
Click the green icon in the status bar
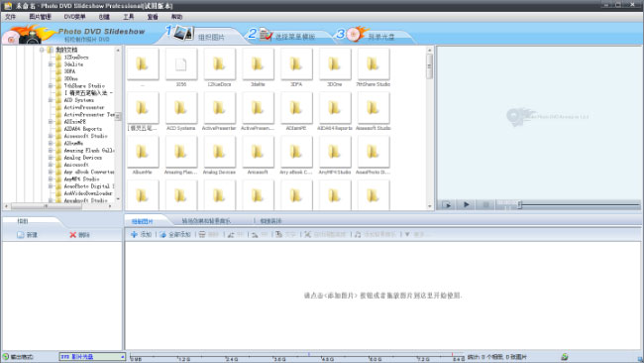[565, 357]
